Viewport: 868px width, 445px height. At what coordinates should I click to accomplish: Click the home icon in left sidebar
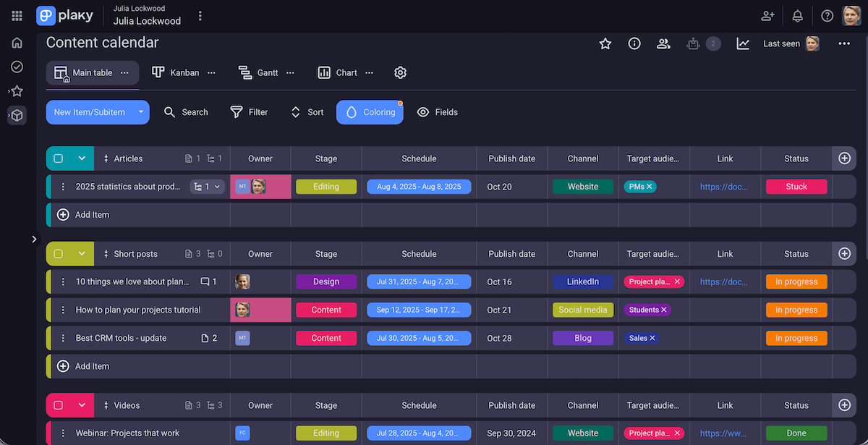16,43
